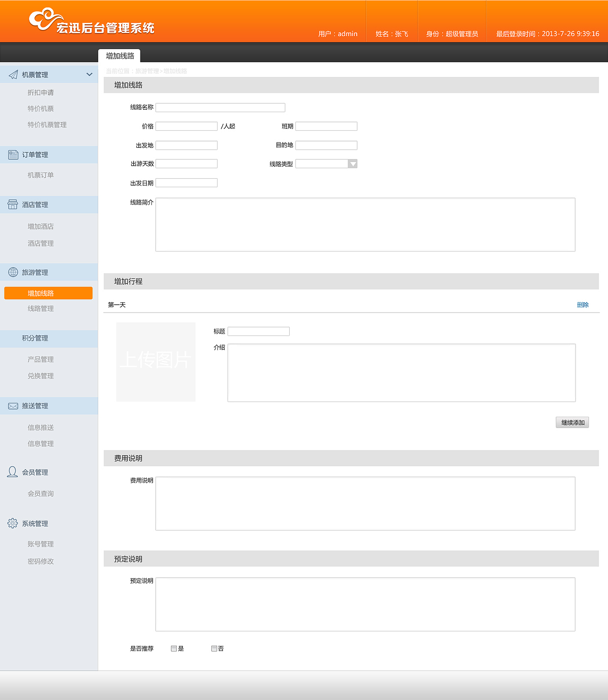Open 特价机票 in sidebar

click(x=41, y=109)
